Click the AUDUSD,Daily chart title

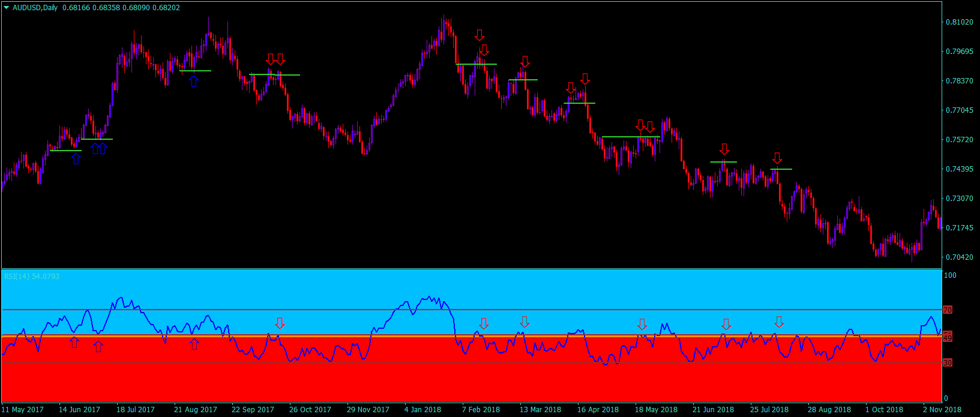coord(35,8)
